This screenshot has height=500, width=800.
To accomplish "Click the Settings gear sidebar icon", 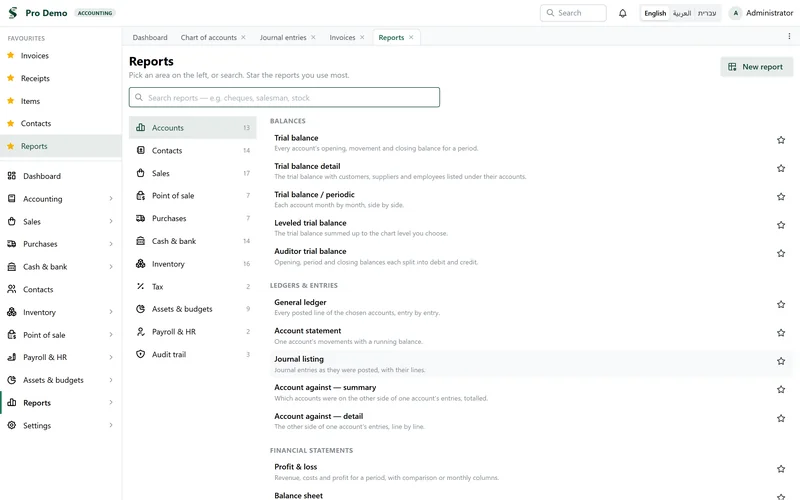I will pyautogui.click(x=12, y=425).
